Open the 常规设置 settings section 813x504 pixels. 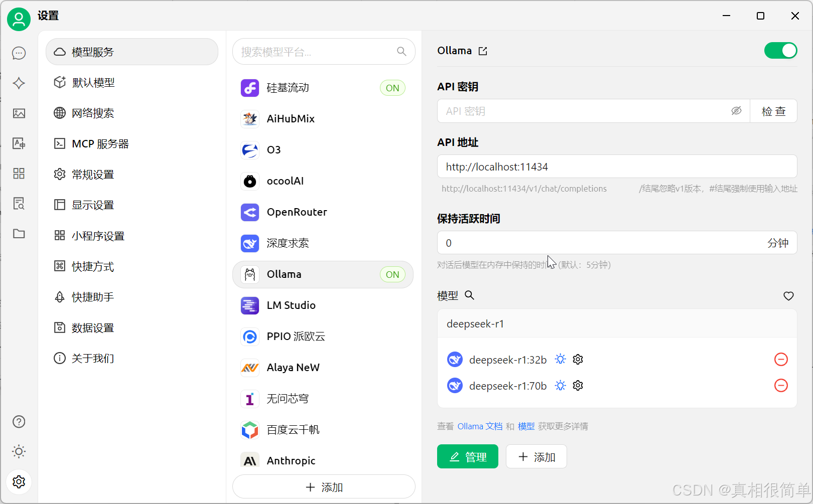coord(132,175)
